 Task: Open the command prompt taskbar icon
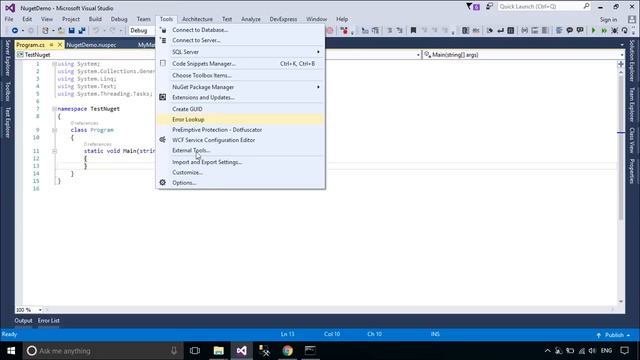pyautogui.click(x=310, y=351)
